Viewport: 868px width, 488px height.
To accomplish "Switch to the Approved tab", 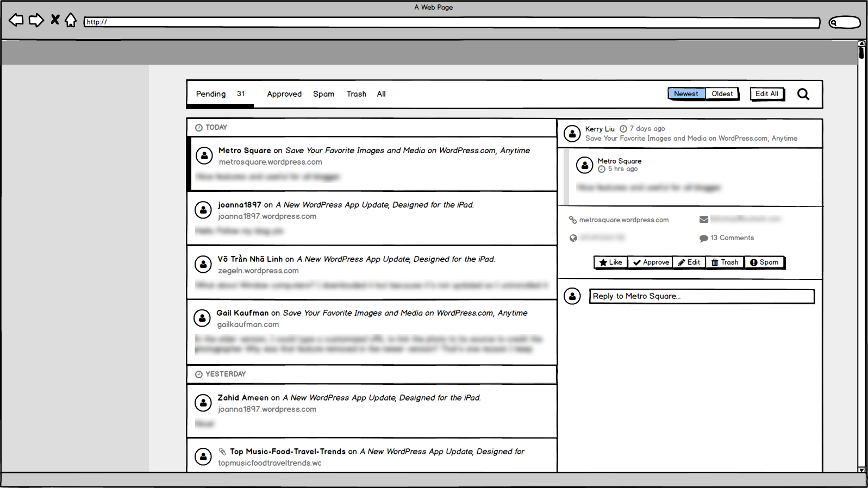I will coord(284,94).
